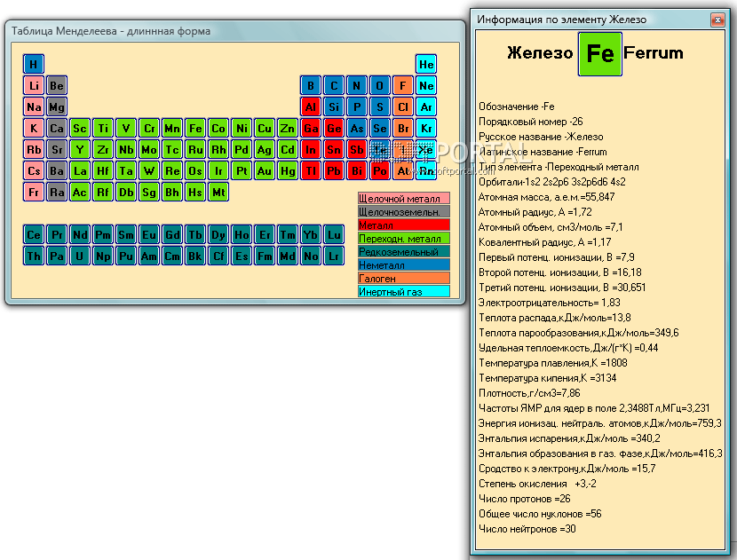Select 'Температура кипения,К =3134' text
This screenshot has height=560, width=737.
[547, 378]
